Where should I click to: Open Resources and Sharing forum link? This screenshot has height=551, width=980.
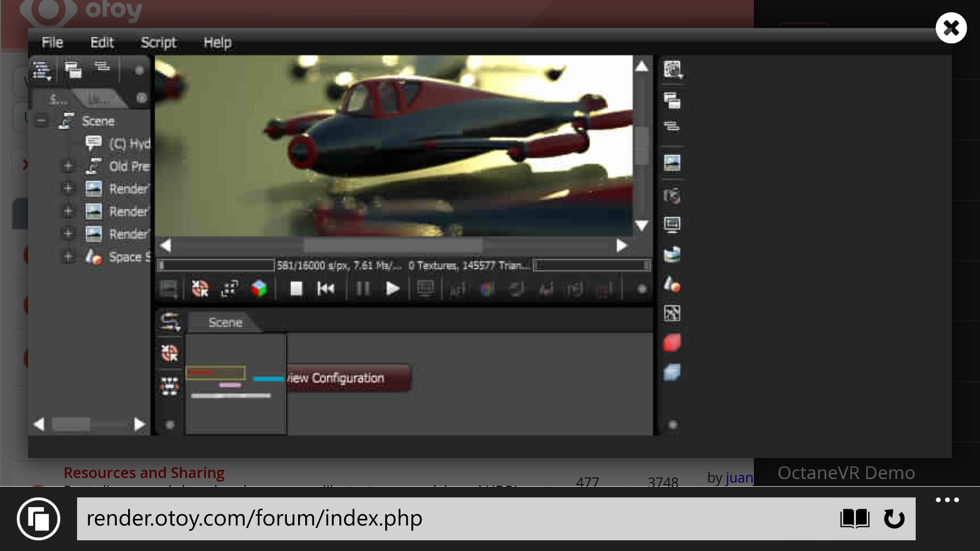[x=144, y=473]
